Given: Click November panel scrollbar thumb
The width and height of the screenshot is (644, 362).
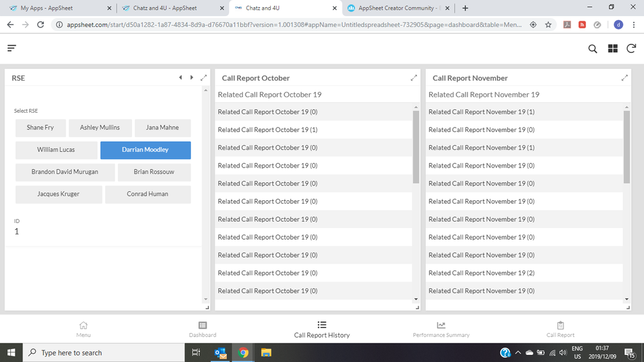Looking at the screenshot, I should coord(627,147).
